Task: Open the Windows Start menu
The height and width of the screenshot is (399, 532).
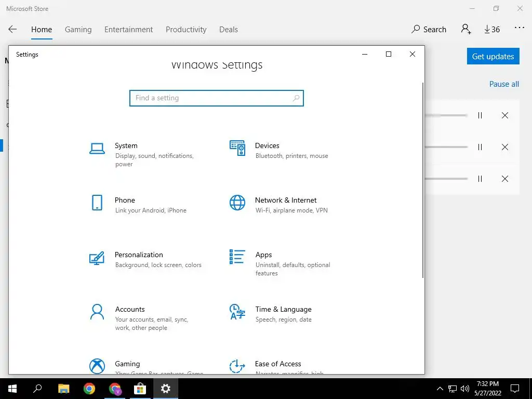Action: pyautogui.click(x=12, y=389)
